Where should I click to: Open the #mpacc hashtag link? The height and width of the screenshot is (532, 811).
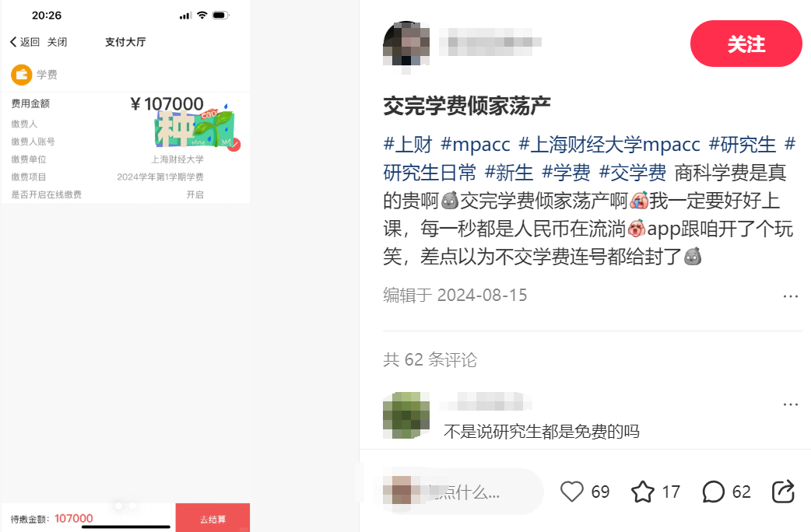point(476,144)
